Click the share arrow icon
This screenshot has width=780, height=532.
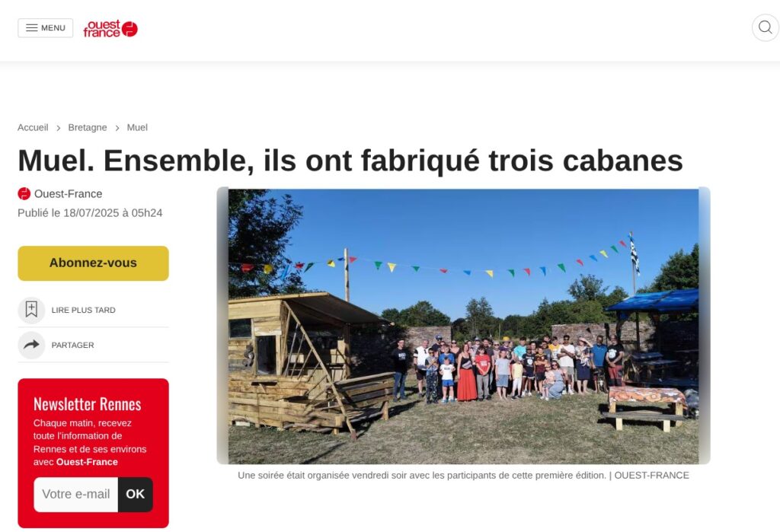click(x=31, y=345)
